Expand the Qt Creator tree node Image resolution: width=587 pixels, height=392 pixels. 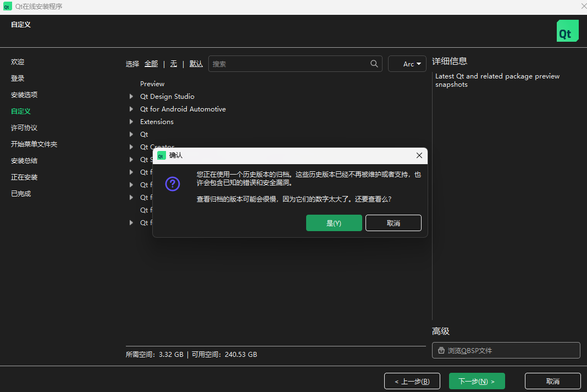(131, 147)
